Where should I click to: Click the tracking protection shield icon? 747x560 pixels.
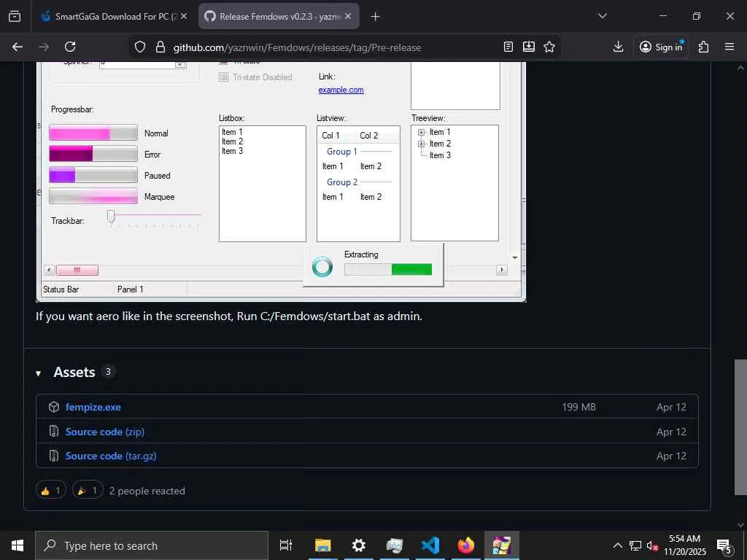tap(139, 47)
